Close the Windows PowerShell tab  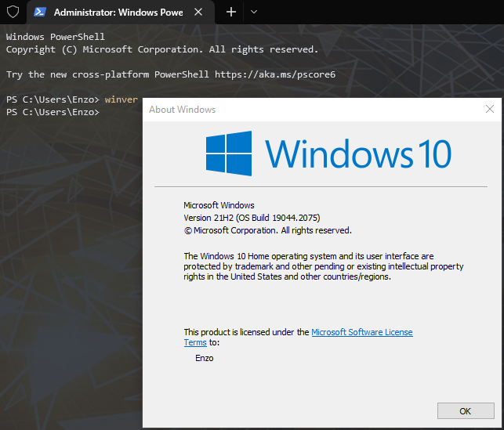click(x=198, y=13)
